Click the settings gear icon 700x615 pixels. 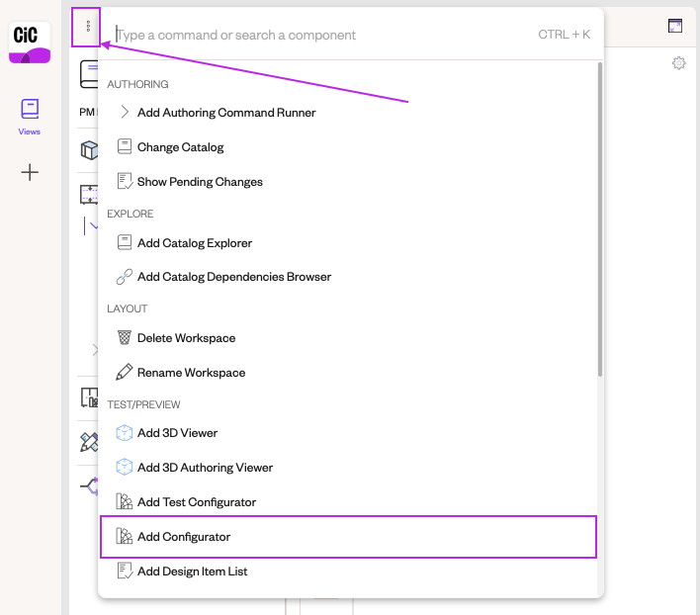[678, 63]
